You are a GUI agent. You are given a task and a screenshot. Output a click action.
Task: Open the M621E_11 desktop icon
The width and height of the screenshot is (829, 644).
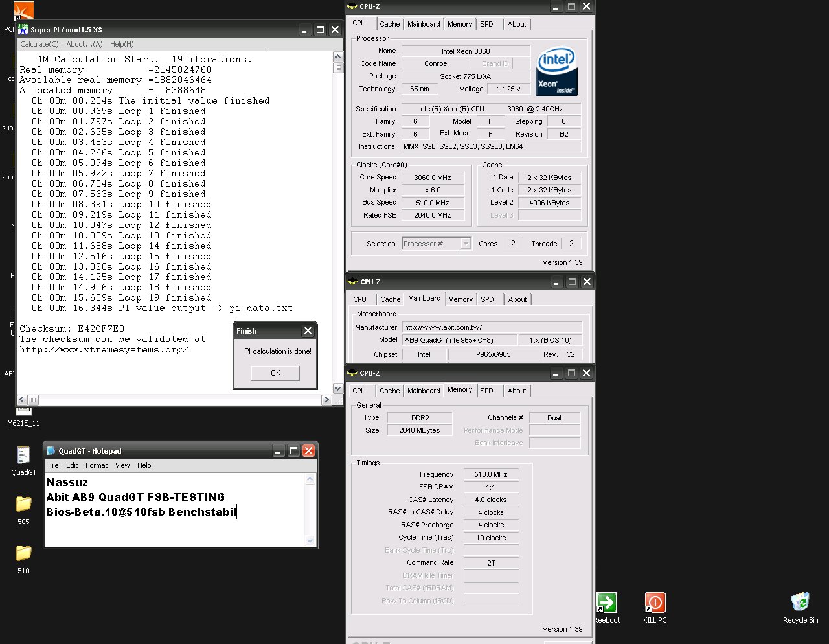coord(23,411)
